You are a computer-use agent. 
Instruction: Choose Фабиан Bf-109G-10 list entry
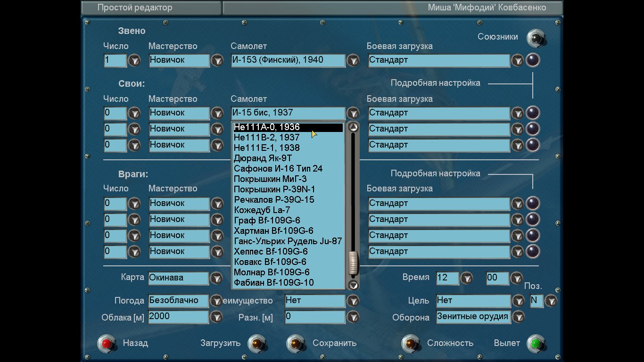pos(288,283)
